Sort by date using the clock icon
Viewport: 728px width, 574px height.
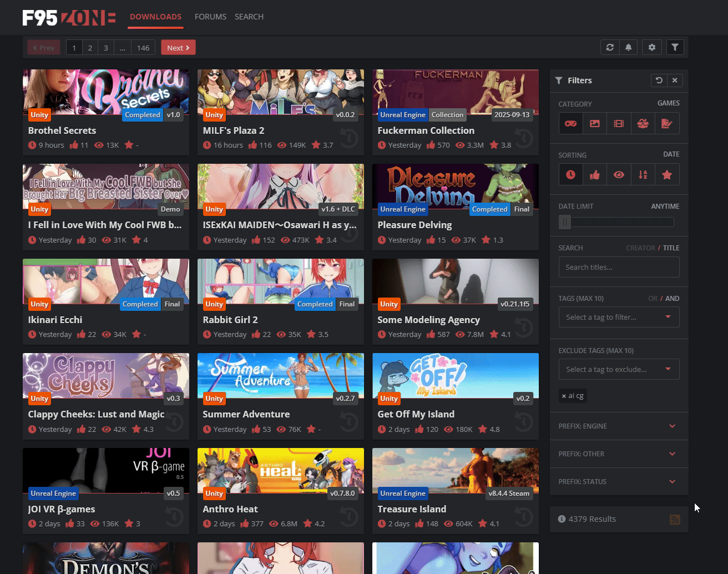[570, 175]
